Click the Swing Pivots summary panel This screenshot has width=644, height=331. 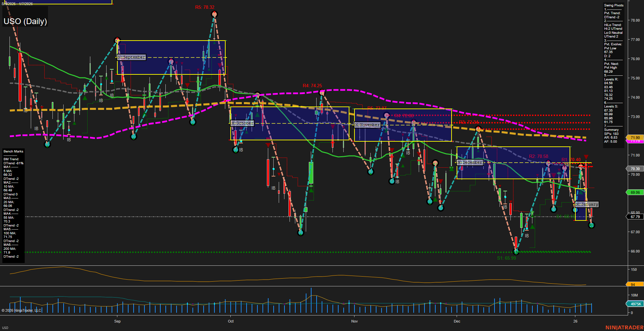point(614,73)
